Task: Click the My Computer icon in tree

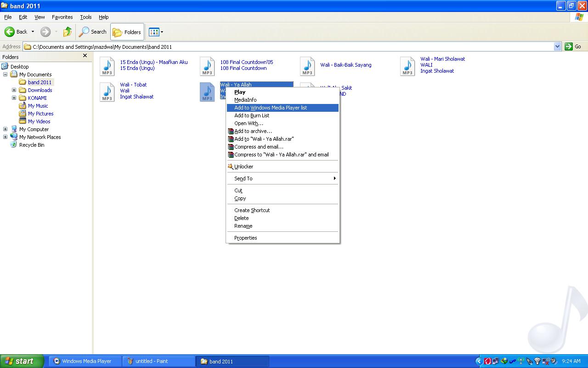Action: [14, 129]
